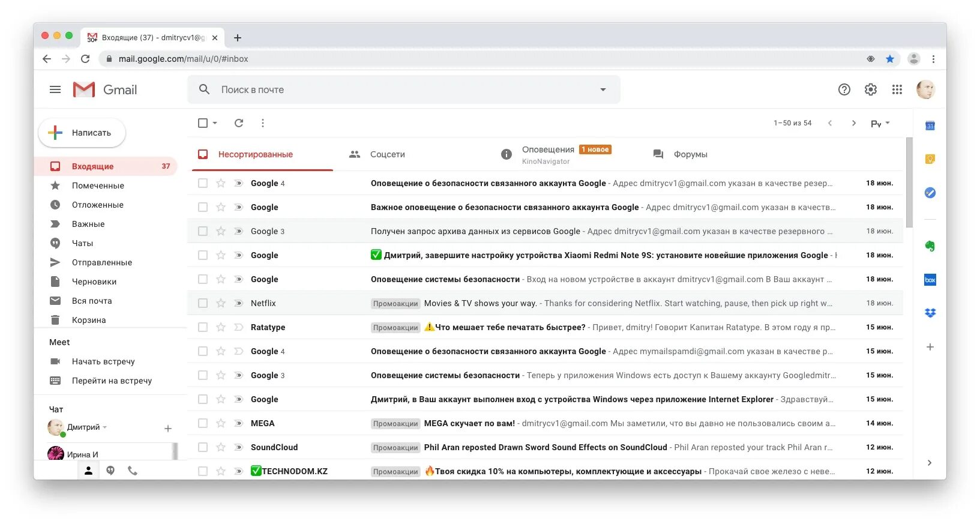Open the contacts tab person icon
Viewport: 980px width, 524px height.
point(88,471)
